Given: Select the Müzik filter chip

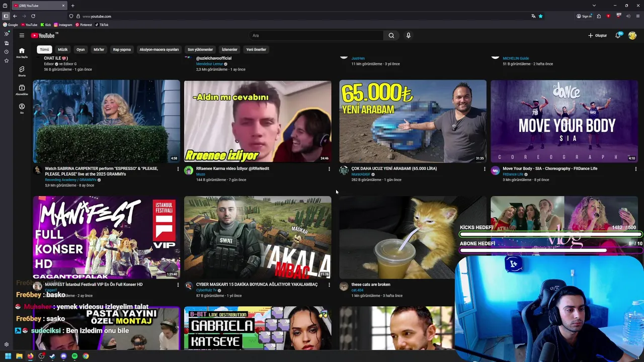Looking at the screenshot, I should (62, 49).
